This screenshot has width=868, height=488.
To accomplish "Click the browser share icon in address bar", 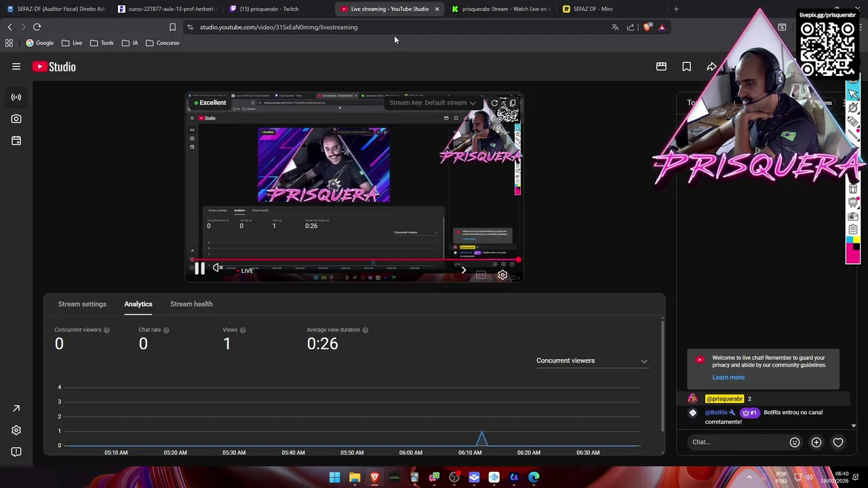I will point(631,27).
